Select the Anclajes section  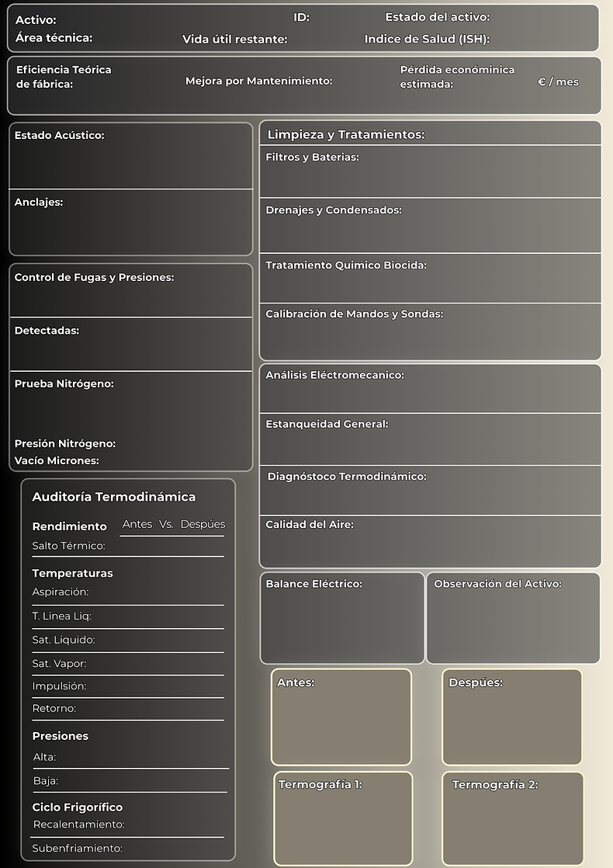(x=131, y=223)
